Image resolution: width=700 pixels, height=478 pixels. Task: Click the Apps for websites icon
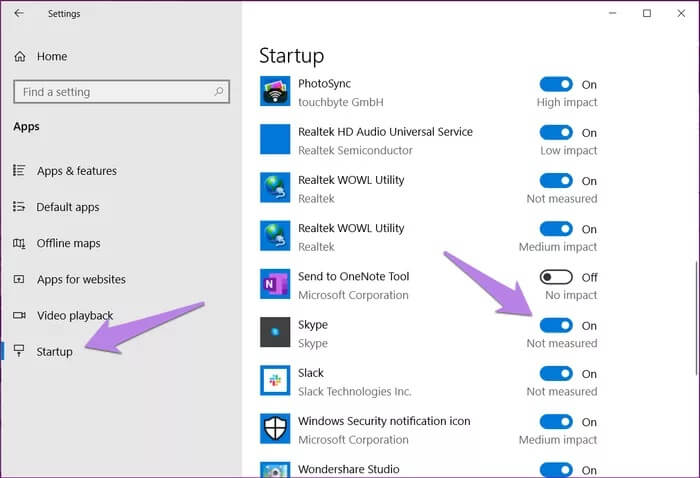click(x=19, y=279)
